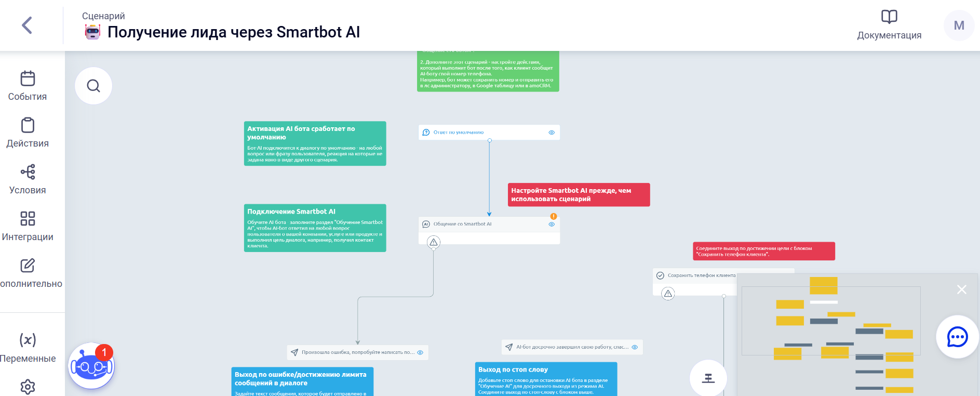Go back with the left chevron arrow
The image size is (980, 396).
[27, 25]
